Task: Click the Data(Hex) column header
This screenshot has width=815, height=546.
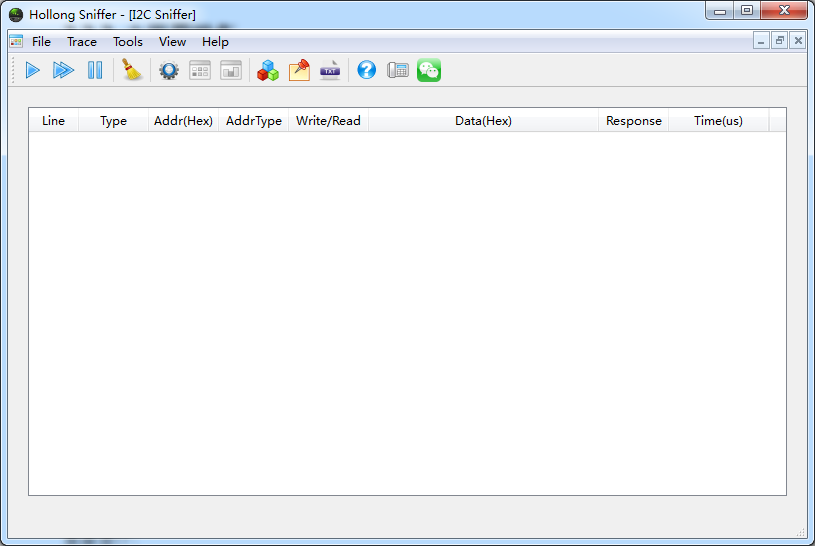Action: [483, 121]
